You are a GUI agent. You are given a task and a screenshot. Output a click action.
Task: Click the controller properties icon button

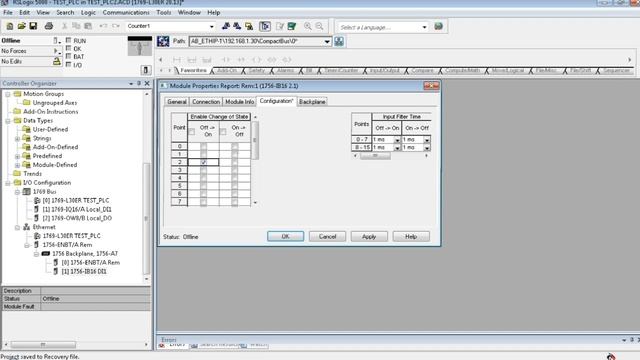146,70
